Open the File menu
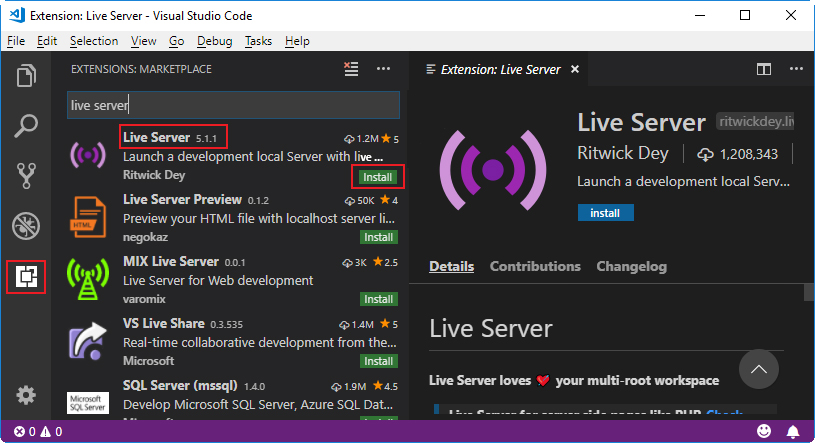Screen dimensions: 815x443 click(x=16, y=41)
